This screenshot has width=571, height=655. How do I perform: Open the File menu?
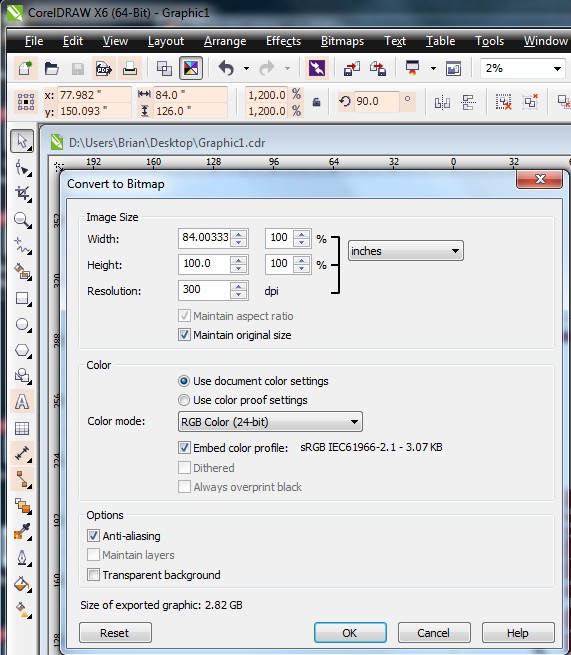tap(34, 41)
